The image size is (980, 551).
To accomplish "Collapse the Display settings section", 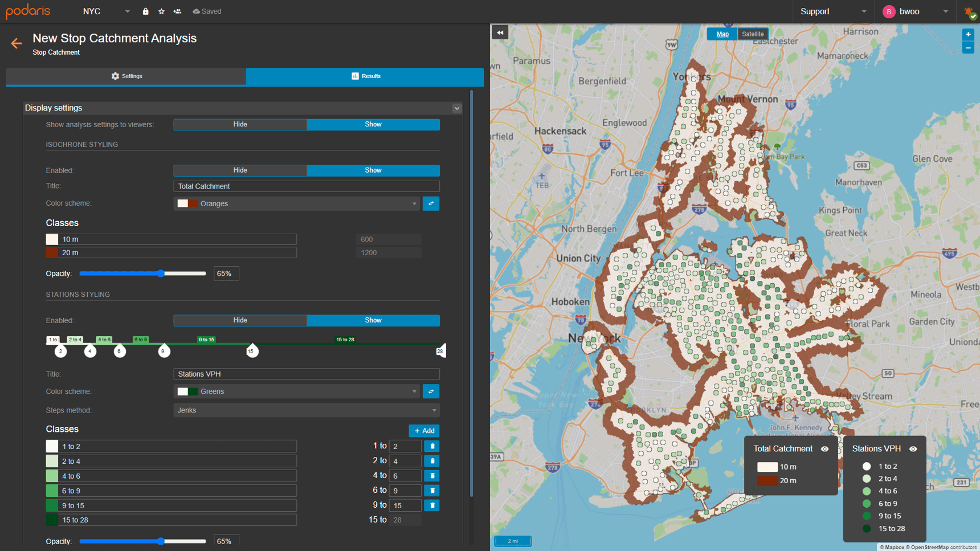I will (x=456, y=108).
